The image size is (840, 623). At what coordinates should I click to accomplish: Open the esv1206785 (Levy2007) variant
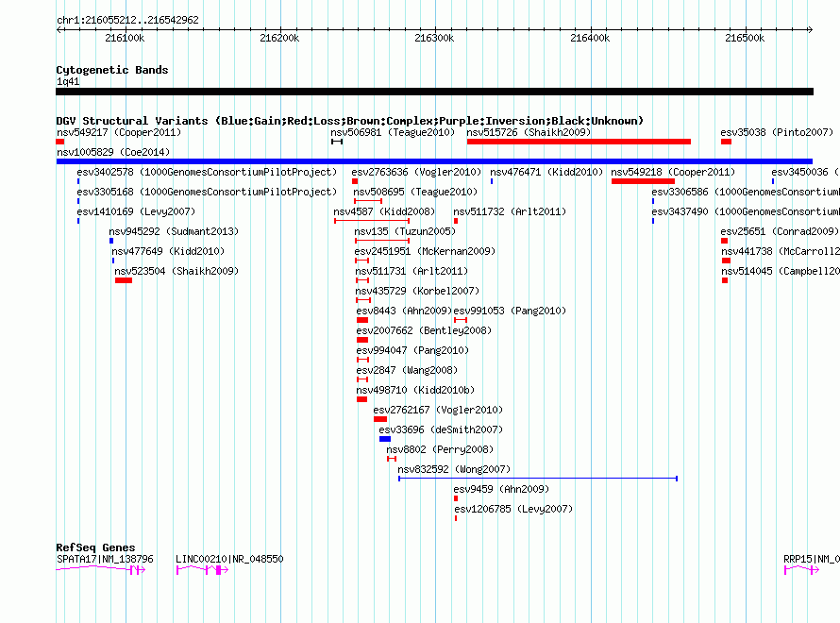coord(513,509)
